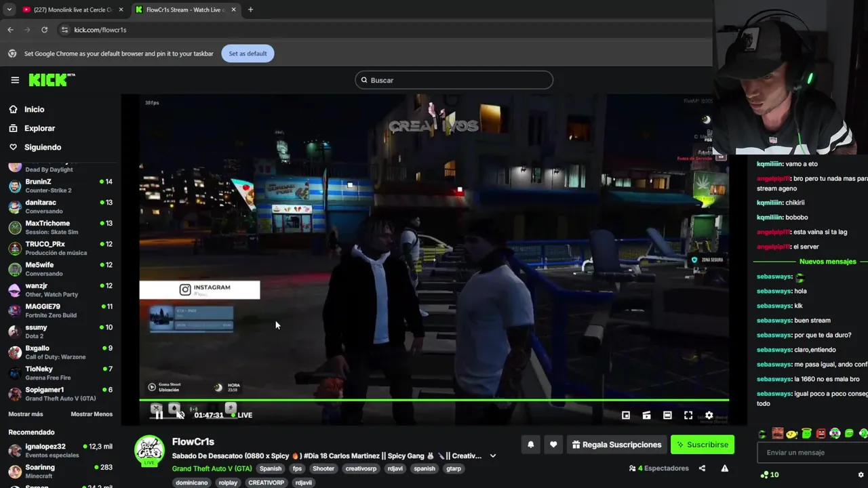
Task: Open Me5wife channel in sidebar
Action: point(60,269)
